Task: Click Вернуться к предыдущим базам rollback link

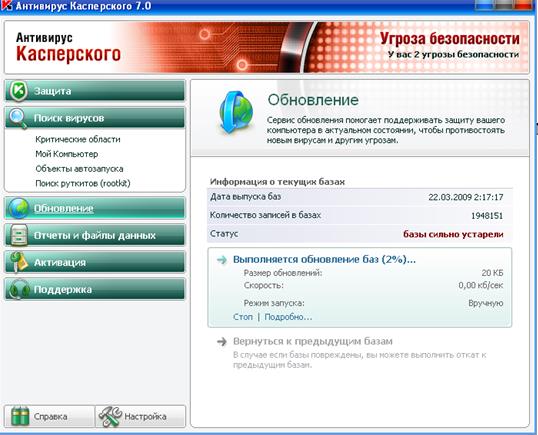Action: [x=313, y=341]
